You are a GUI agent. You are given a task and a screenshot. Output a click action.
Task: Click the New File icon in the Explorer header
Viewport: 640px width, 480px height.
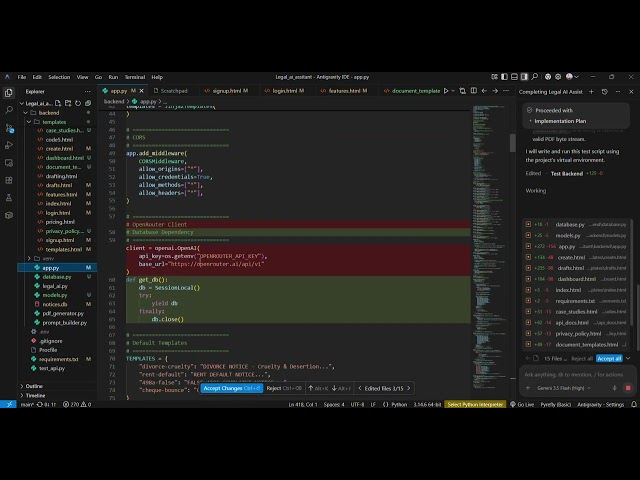pos(58,103)
